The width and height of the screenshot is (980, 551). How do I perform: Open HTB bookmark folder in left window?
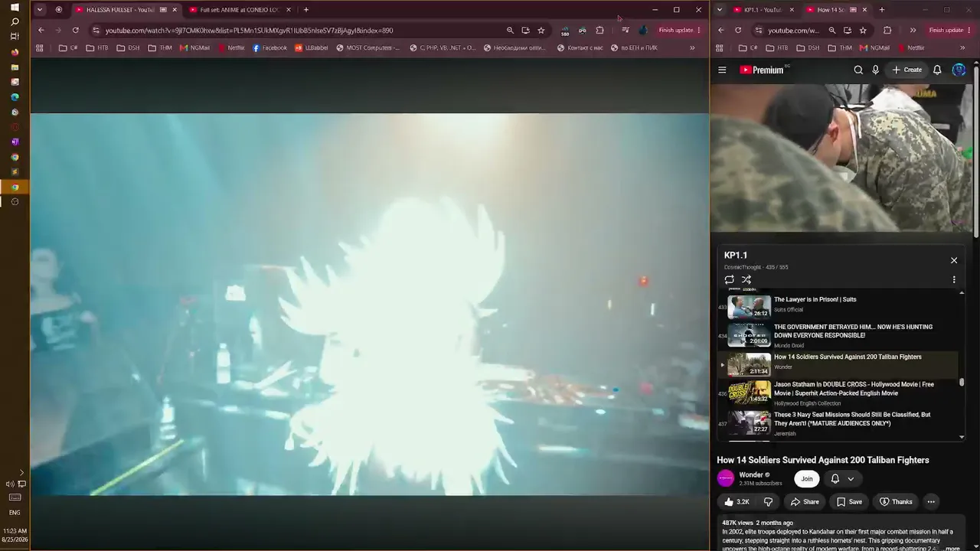97,48
